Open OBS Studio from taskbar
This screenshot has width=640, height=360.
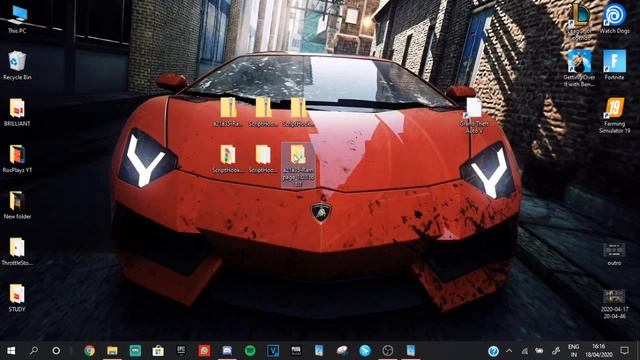[388, 350]
